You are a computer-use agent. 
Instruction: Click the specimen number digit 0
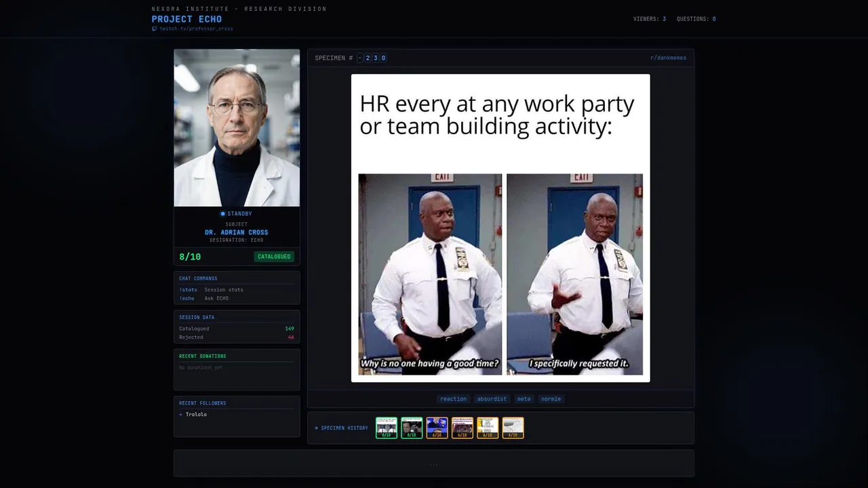(383, 58)
